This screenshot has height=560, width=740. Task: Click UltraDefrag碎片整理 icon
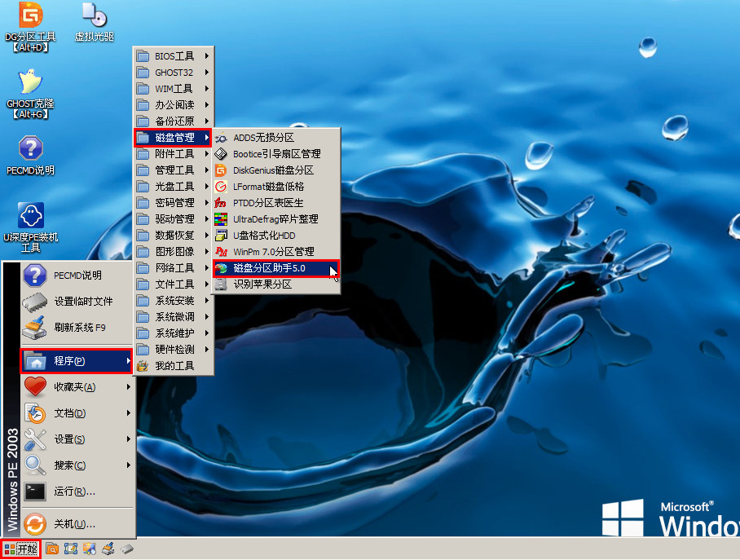point(221,219)
